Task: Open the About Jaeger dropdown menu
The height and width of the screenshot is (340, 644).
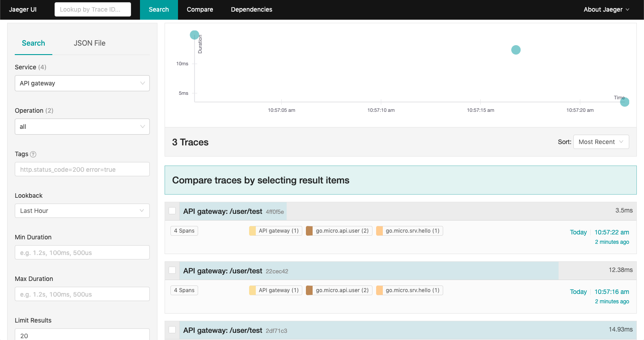Action: 606,9
